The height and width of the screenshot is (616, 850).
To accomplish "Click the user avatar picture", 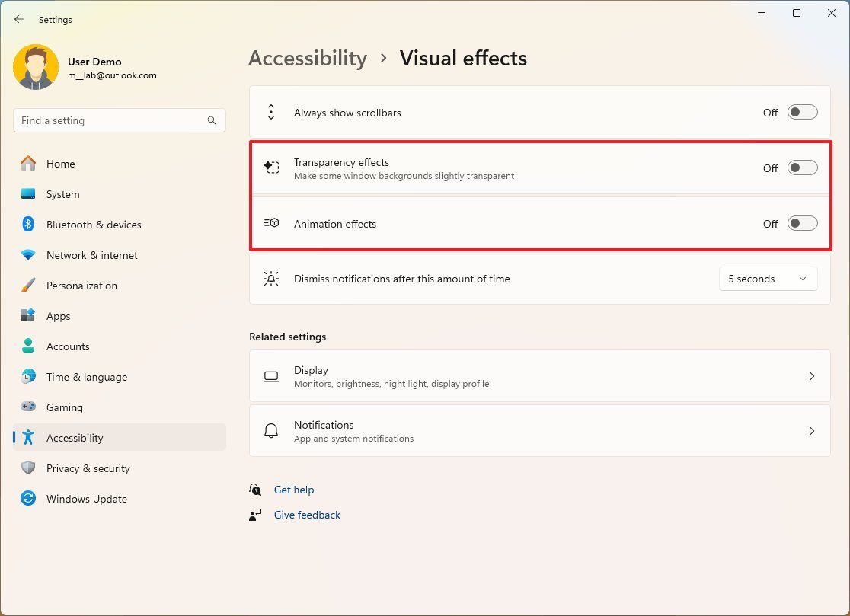I will 36,67.
